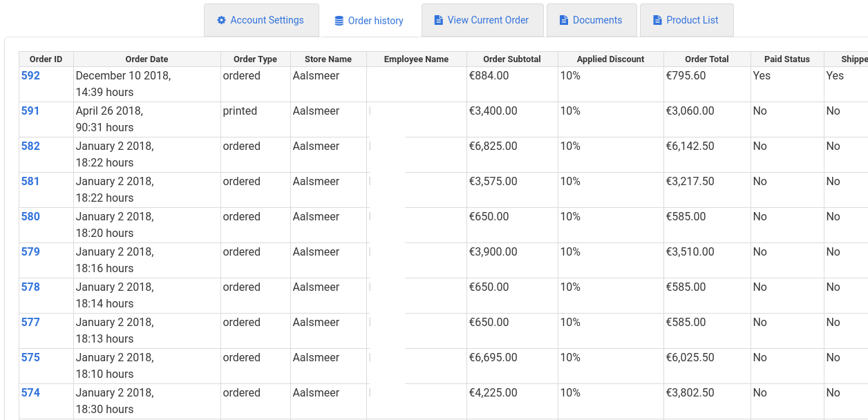Open order 582 link

click(30, 146)
